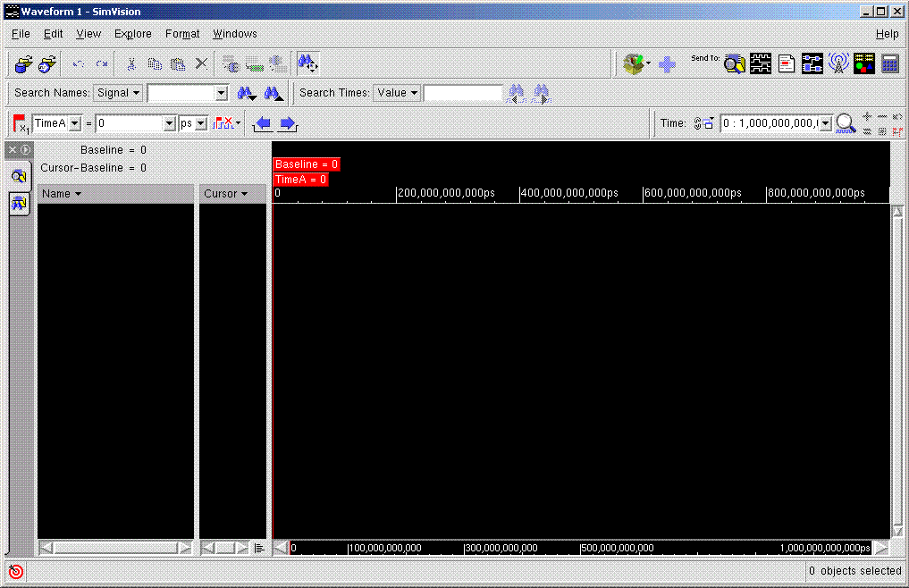Click the red cursor flag icon
The image size is (909, 588).
21,123
